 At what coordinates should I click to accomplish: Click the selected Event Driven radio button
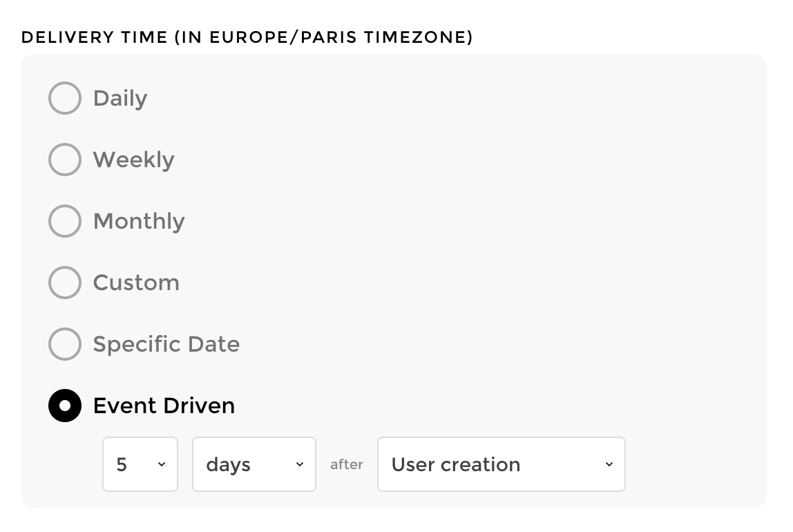(x=65, y=406)
